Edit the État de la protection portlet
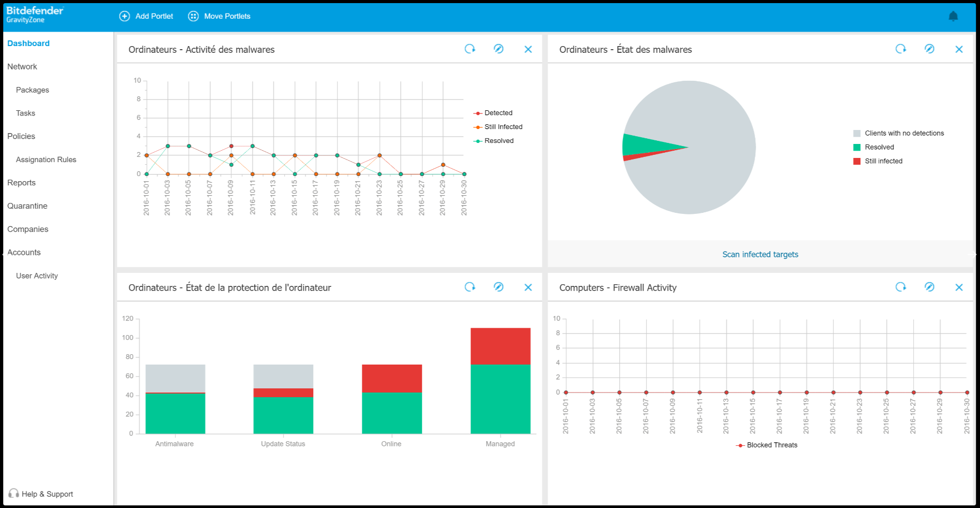 click(499, 287)
